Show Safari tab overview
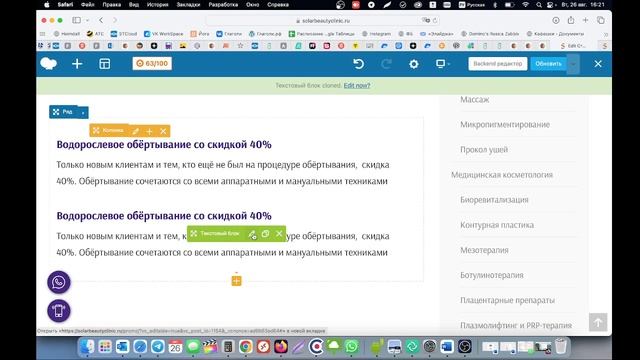640x360 pixels. (x=600, y=20)
